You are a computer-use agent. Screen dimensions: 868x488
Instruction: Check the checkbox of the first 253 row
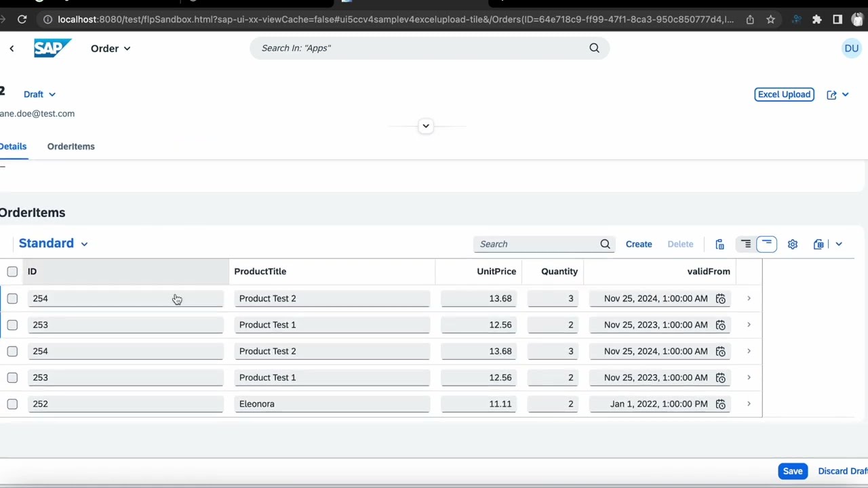pyautogui.click(x=12, y=325)
